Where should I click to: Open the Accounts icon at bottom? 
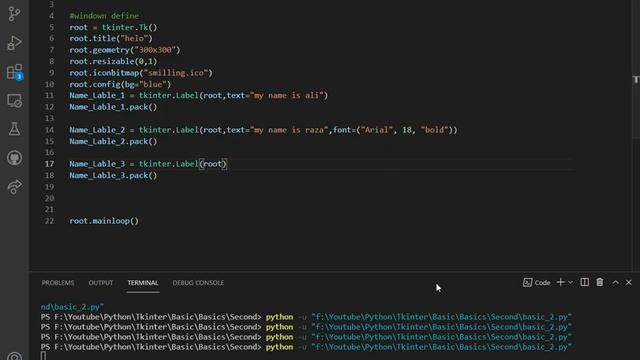click(14, 356)
